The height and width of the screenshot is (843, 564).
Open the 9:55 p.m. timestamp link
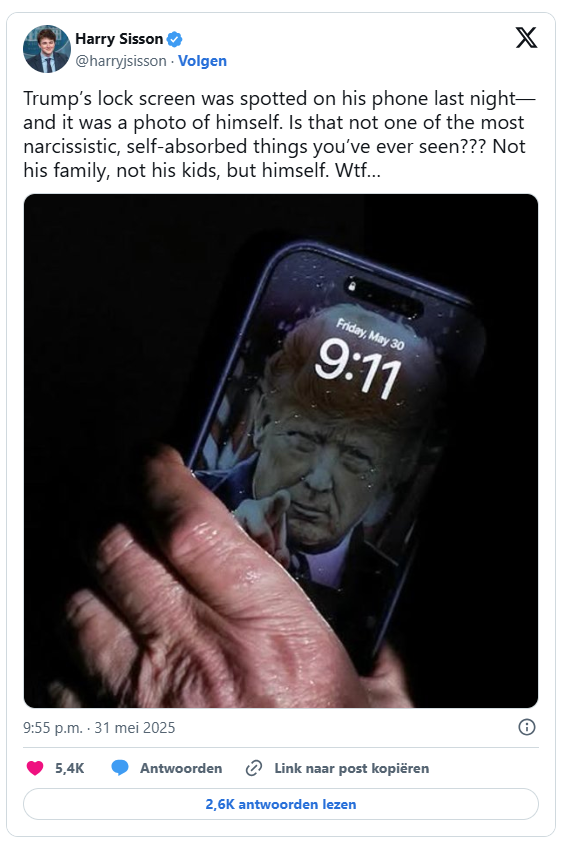point(53,727)
